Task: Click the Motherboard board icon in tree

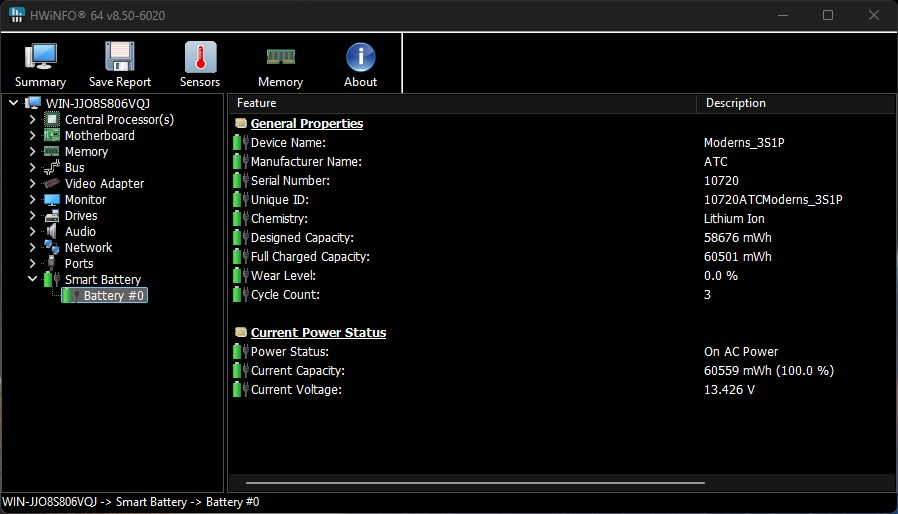Action: 52,135
